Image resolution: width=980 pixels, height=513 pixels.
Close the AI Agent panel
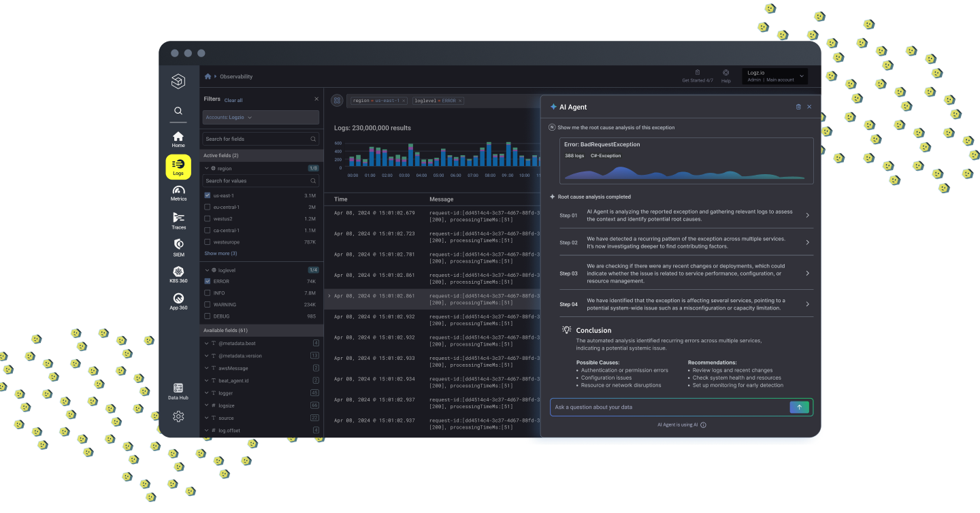(809, 107)
